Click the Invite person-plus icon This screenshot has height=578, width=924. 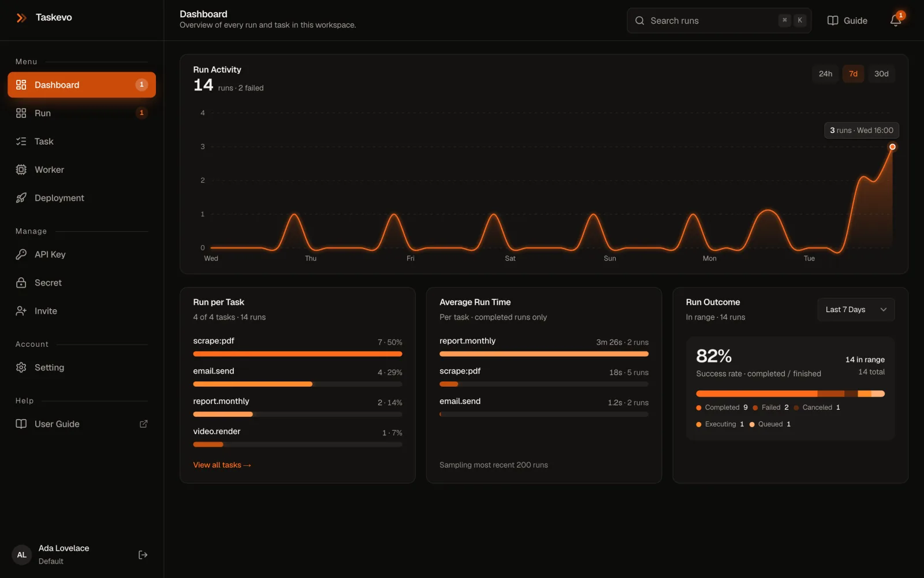21,311
